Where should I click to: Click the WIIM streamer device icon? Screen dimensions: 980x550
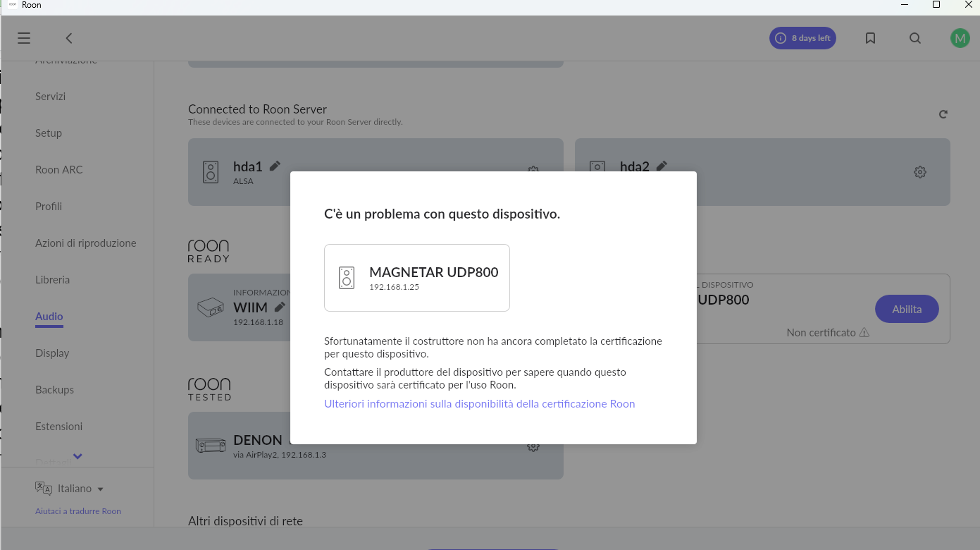tap(212, 307)
